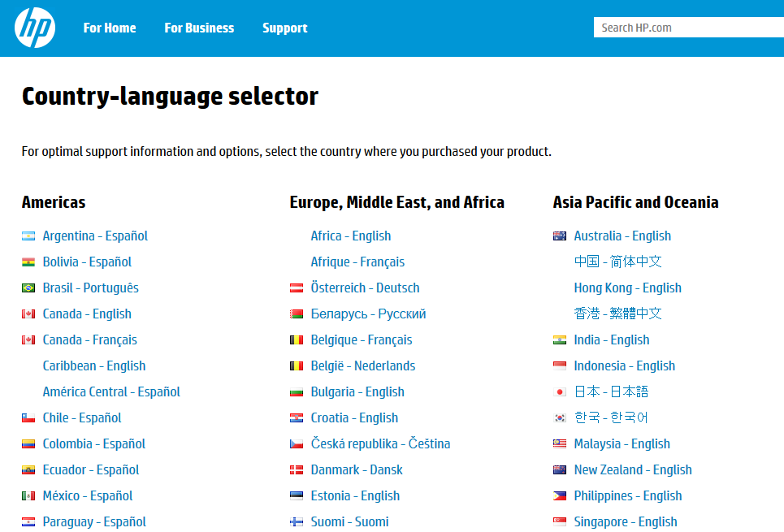
Task: Focus the Search HP.com field
Action: tap(688, 28)
